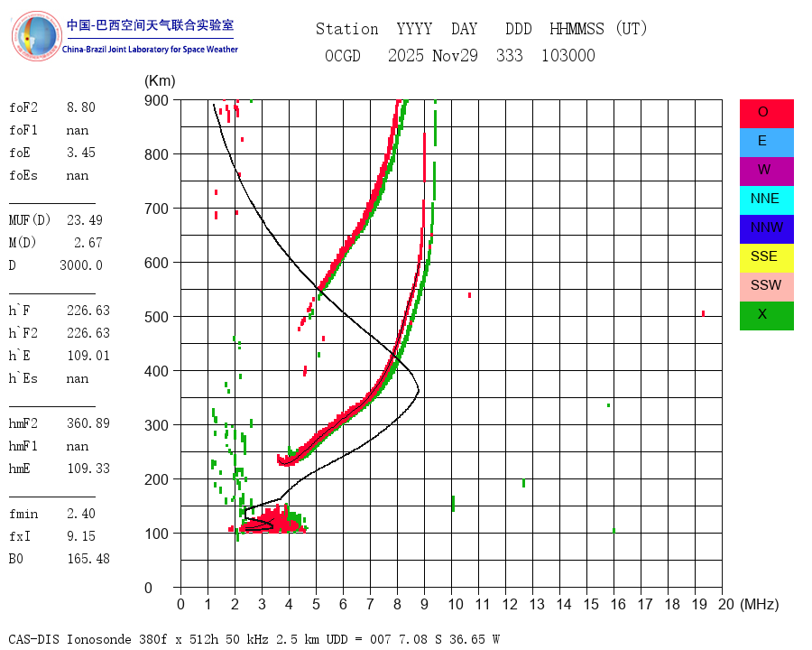Click the hmF2 value 360.89
Image resolution: width=812 pixels, height=650 pixels.
pos(88,423)
